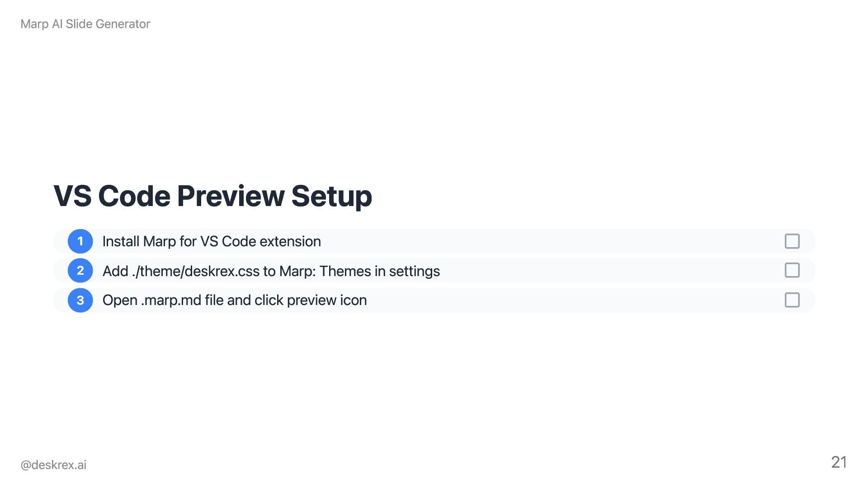
Task: Click the Add ./theme/deskrex.css step text
Action: pos(271,271)
